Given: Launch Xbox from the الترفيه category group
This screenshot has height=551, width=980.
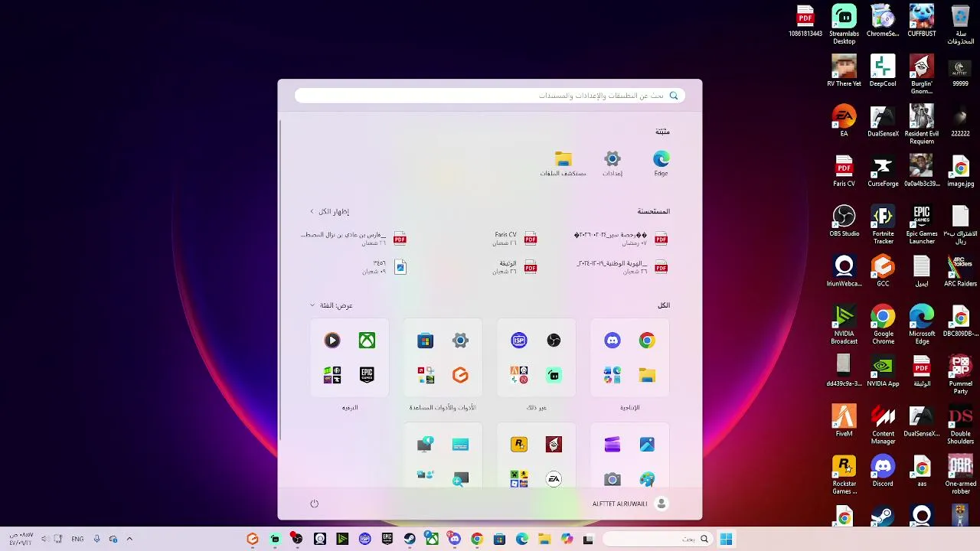Looking at the screenshot, I should point(367,341).
